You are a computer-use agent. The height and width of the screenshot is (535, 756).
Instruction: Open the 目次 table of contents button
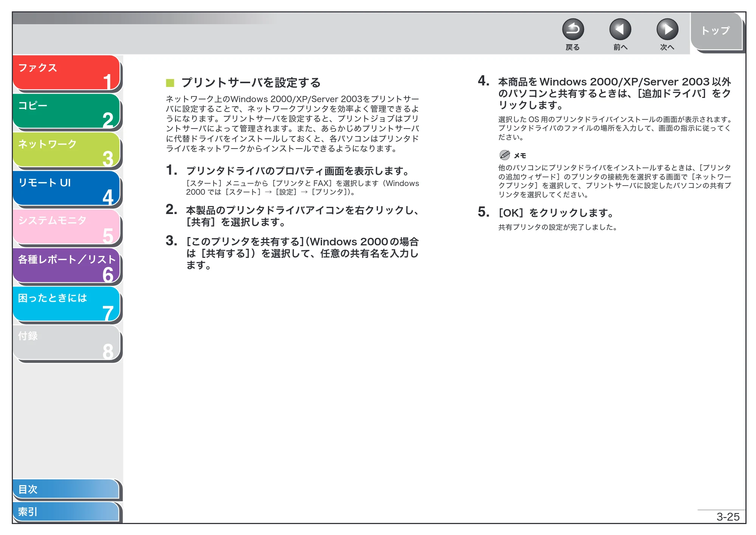coord(66,489)
